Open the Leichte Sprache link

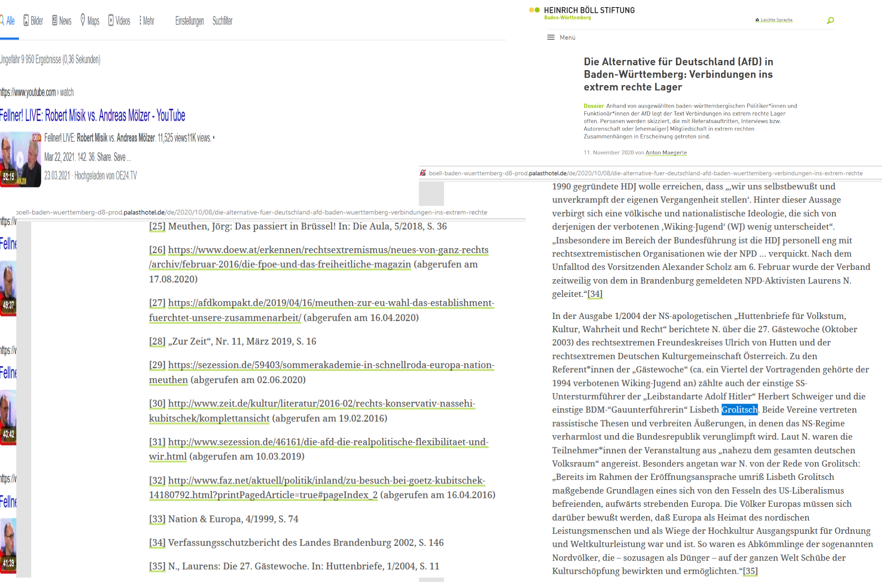(774, 20)
